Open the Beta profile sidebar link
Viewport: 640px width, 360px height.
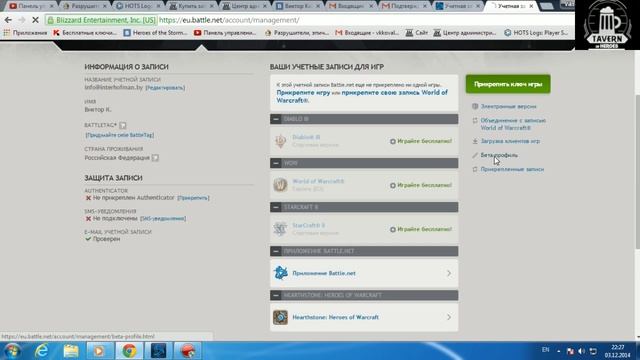(499, 155)
